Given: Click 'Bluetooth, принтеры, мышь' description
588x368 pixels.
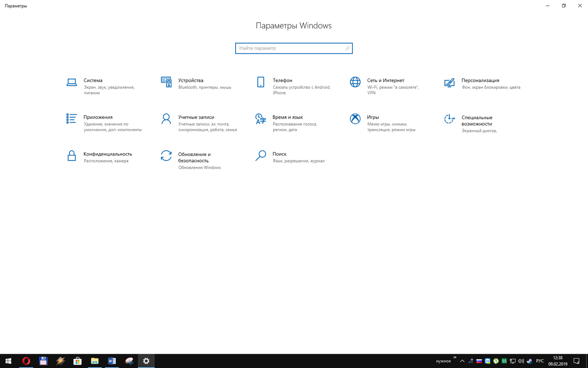Looking at the screenshot, I should [205, 87].
